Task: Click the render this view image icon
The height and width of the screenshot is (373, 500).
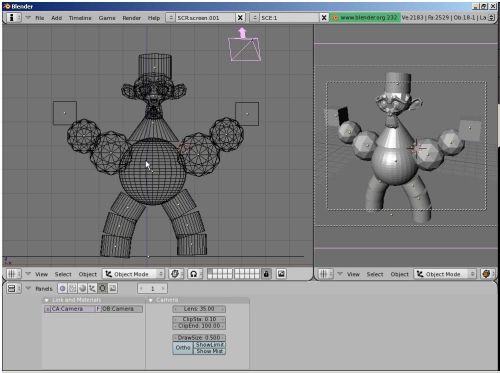Action: pyautogui.click(x=281, y=274)
